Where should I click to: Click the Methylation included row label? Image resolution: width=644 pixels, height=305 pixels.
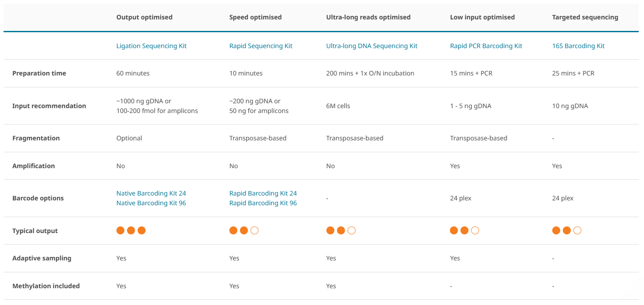46,286
